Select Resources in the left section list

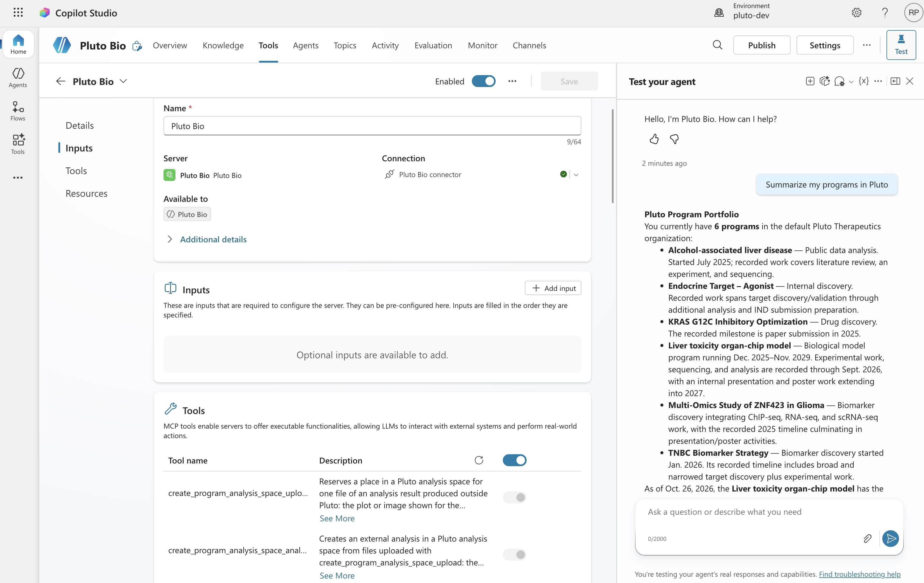(86, 193)
